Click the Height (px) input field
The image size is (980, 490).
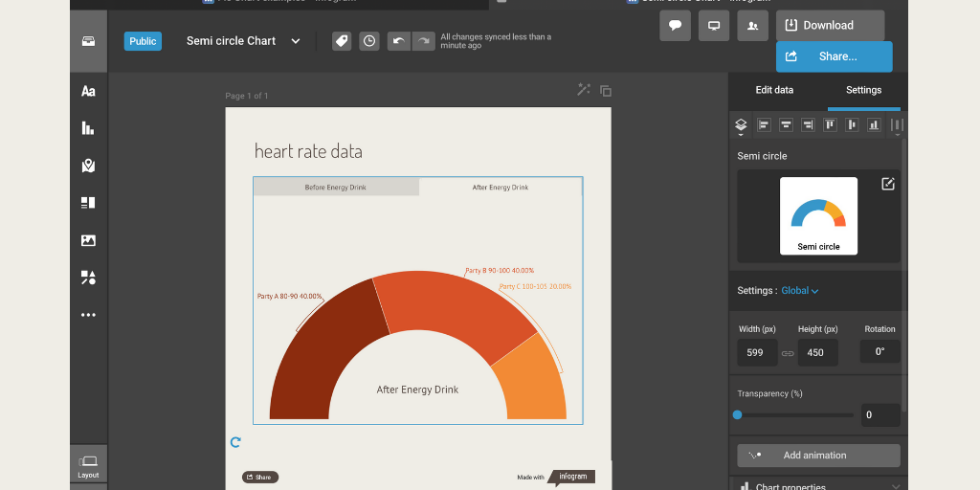coord(818,352)
